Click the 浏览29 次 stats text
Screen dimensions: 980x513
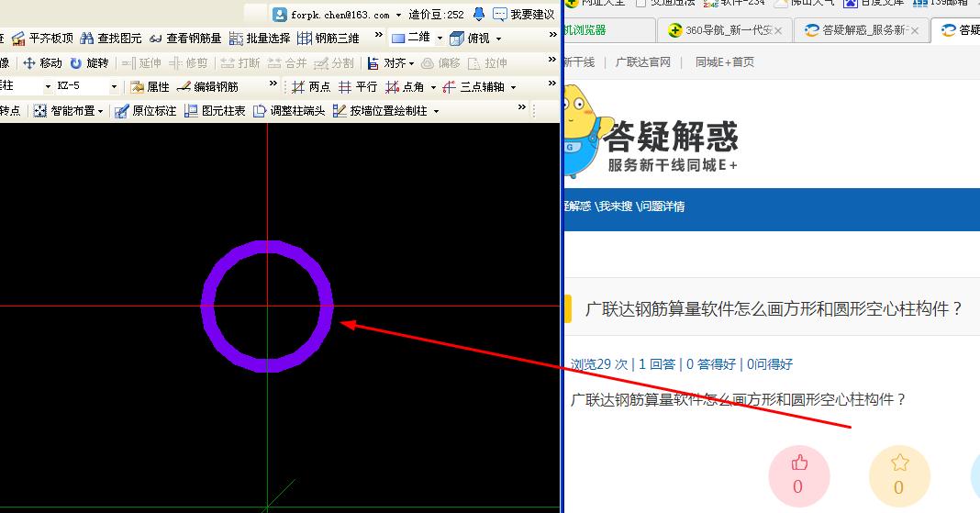pyautogui.click(x=599, y=364)
